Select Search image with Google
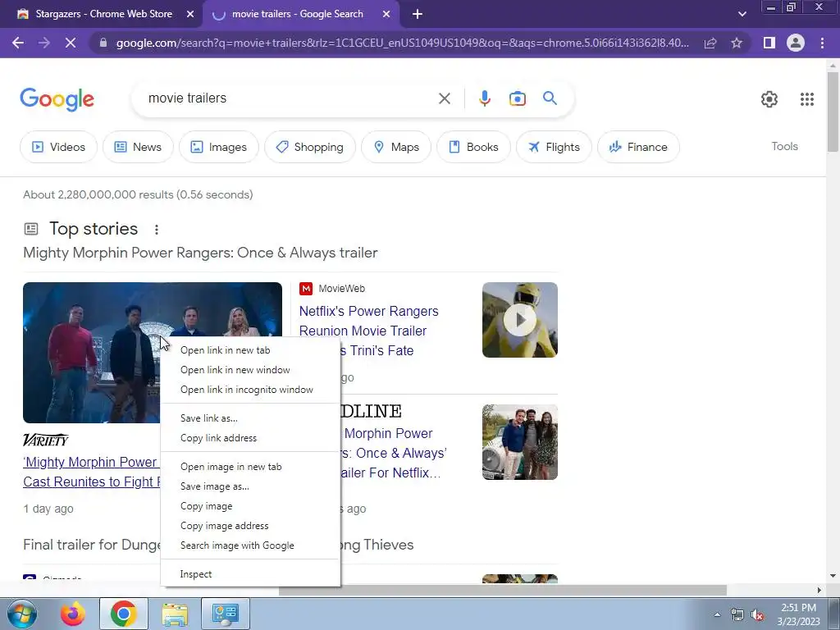 (x=250, y=546)
